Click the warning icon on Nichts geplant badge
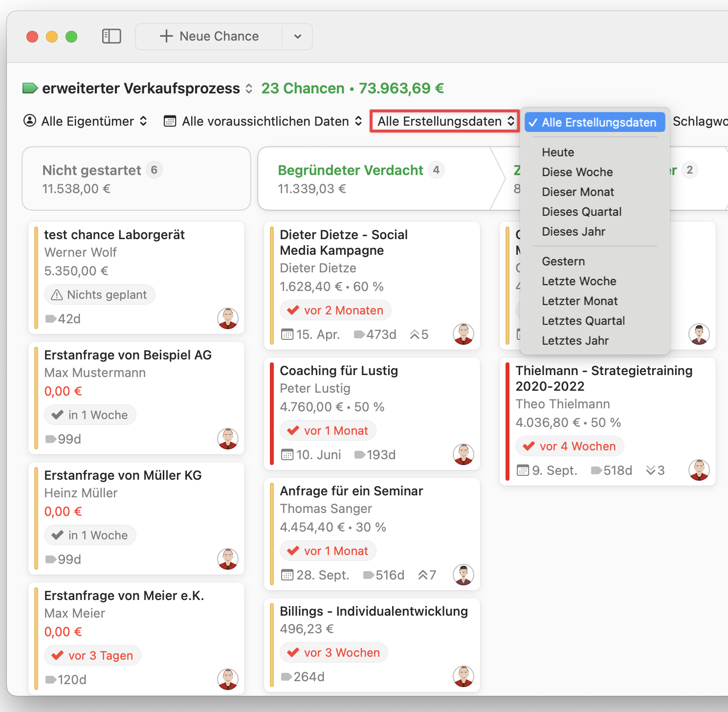Image resolution: width=728 pixels, height=712 pixels. coord(58,294)
